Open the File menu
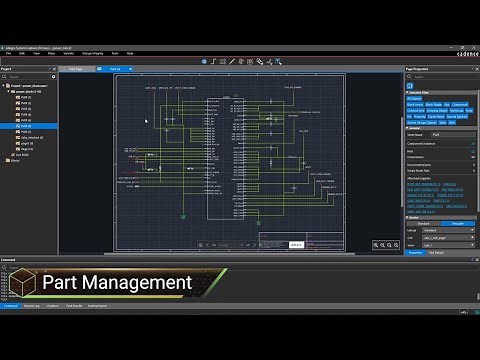Image resolution: width=480 pixels, height=360 pixels. tap(9, 53)
